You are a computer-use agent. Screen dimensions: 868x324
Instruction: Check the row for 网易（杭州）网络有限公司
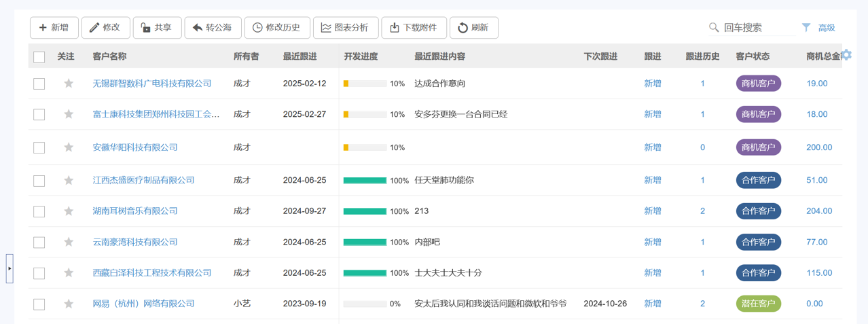click(x=39, y=304)
